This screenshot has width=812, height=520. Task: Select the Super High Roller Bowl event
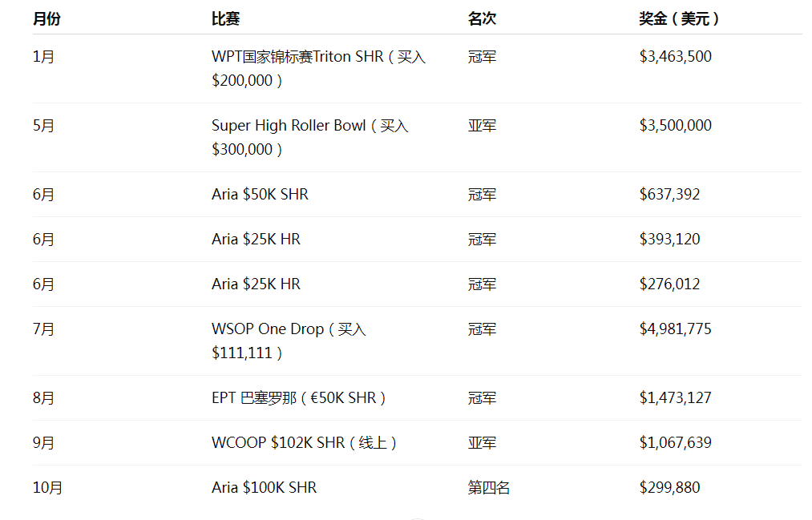click(x=309, y=137)
